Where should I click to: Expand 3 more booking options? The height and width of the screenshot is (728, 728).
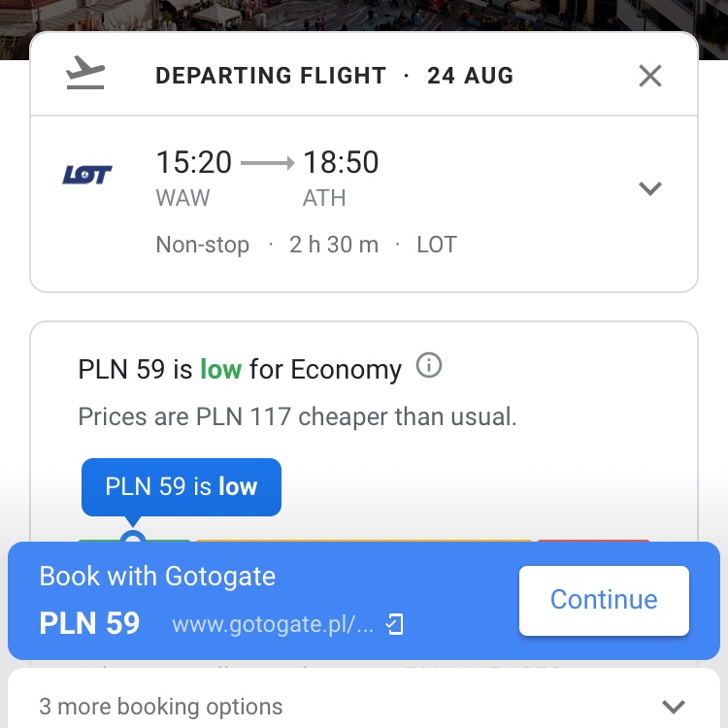364,707
